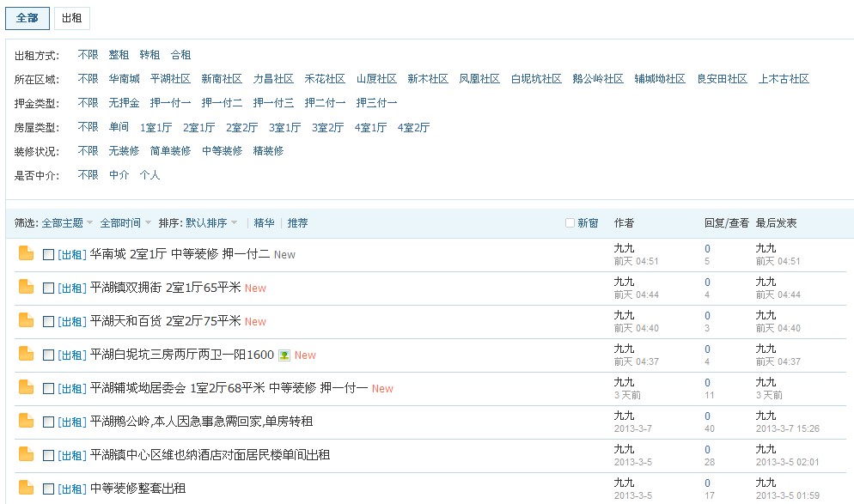854x504 pixels.
Task: Select 1室1厅 house type
Action: (x=156, y=127)
